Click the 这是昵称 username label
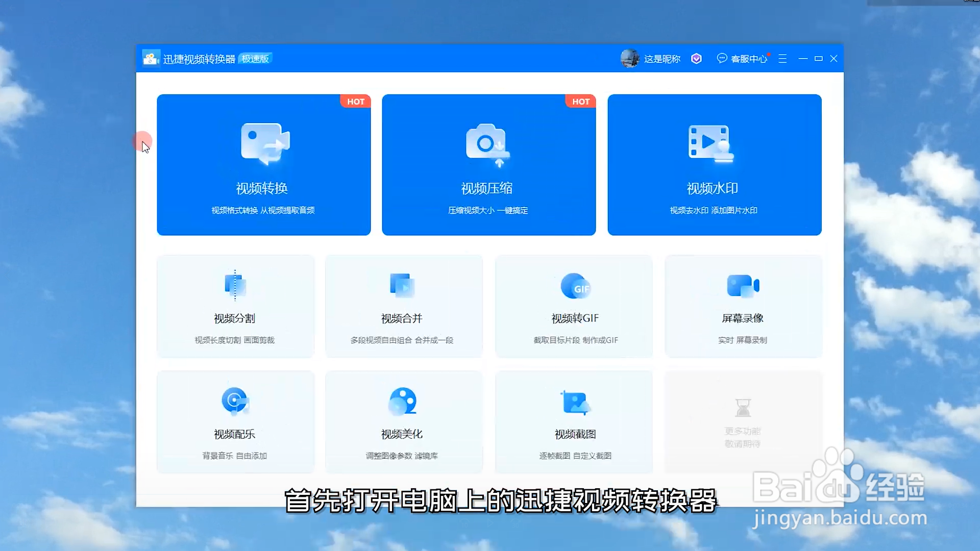This screenshot has height=551, width=980. point(662,59)
